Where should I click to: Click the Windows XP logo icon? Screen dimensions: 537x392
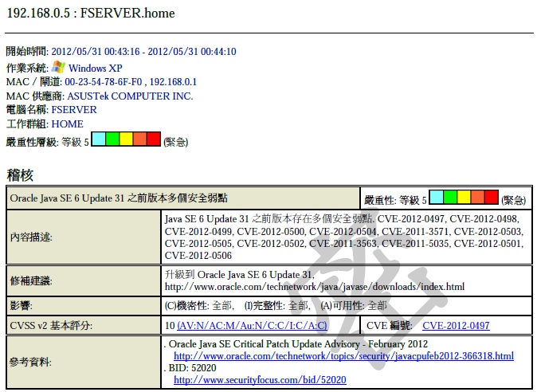click(x=58, y=67)
